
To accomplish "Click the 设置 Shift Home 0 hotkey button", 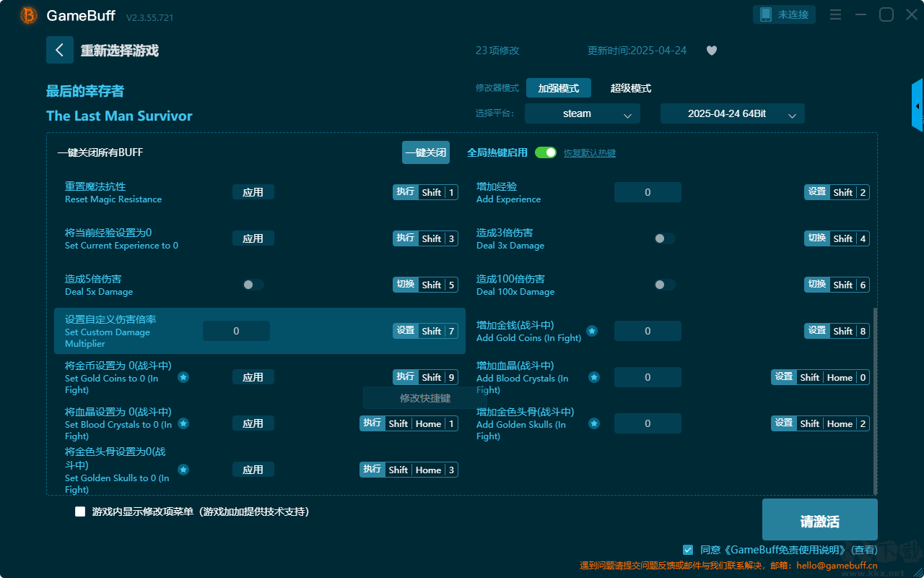I will (821, 377).
